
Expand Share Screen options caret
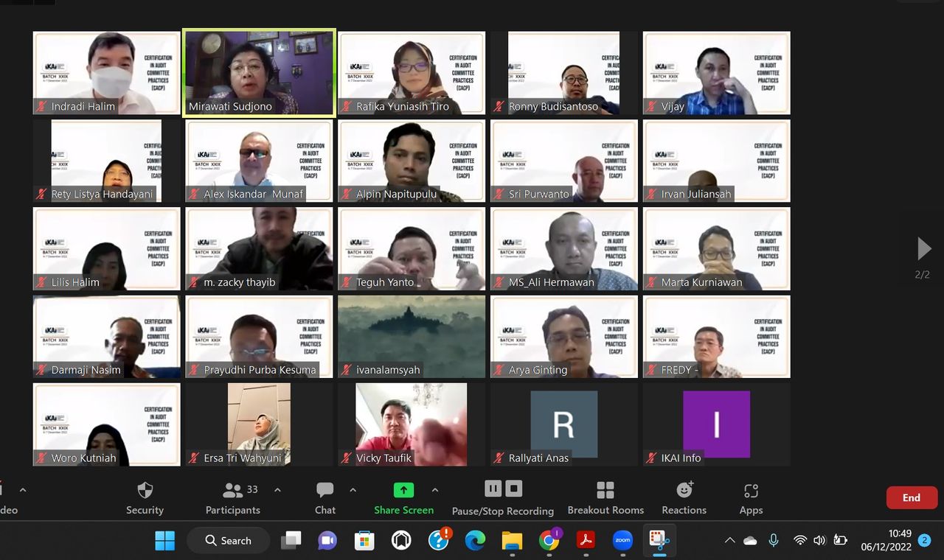(435, 490)
